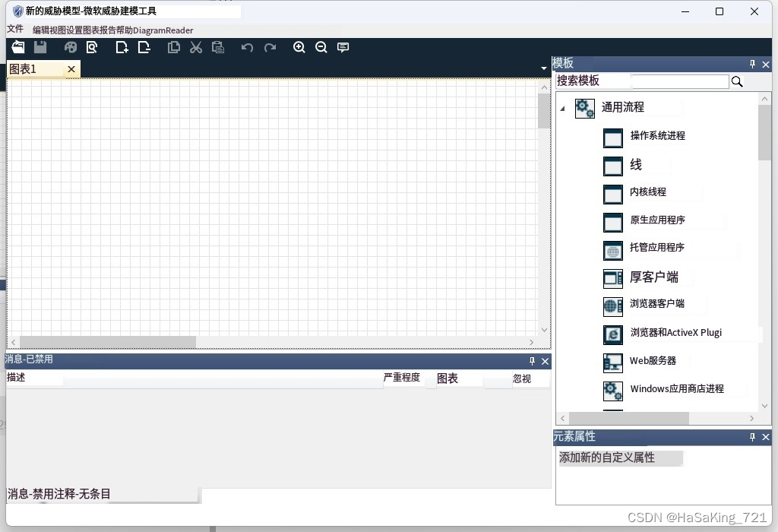The image size is (778, 532).
Task: Pin the 模板 panel
Action: [752, 64]
